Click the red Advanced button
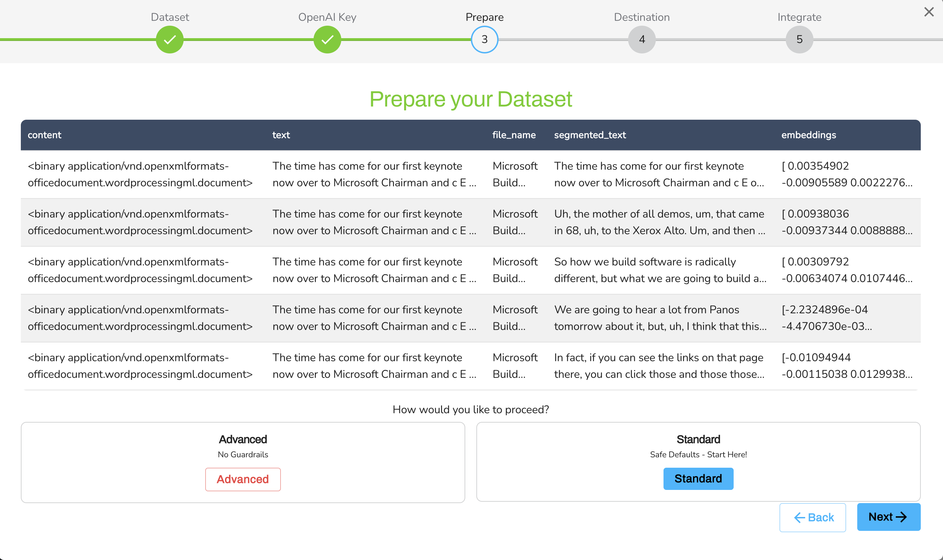 coord(243,479)
